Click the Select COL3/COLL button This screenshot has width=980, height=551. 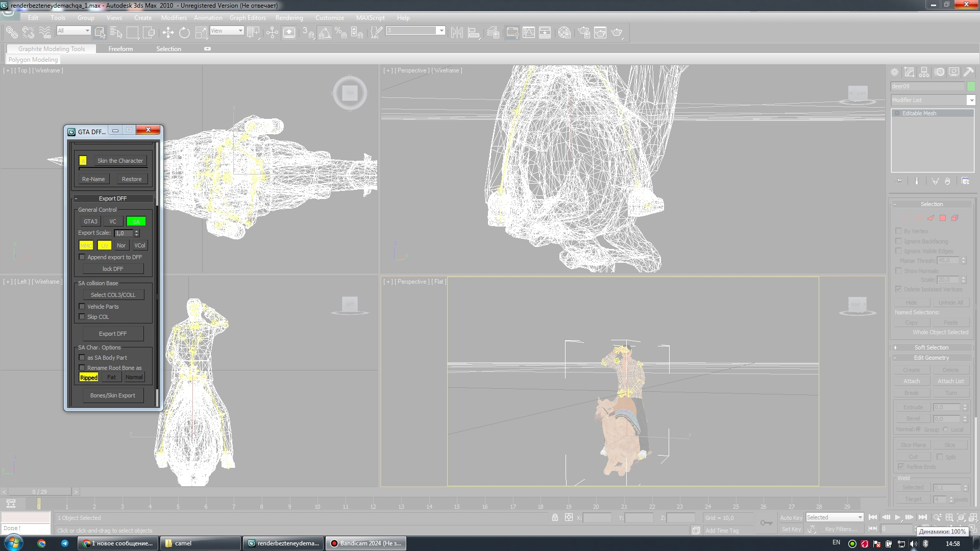(113, 295)
